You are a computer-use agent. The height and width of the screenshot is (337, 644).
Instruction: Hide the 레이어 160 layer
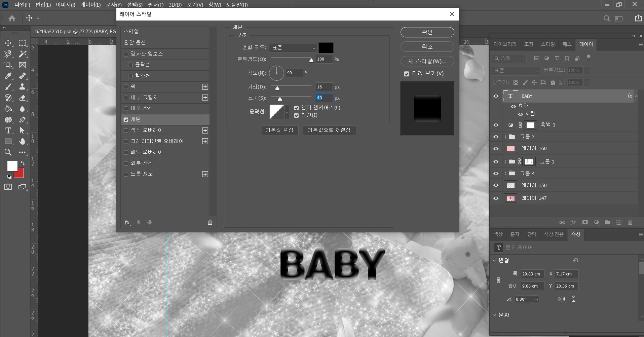[496, 148]
